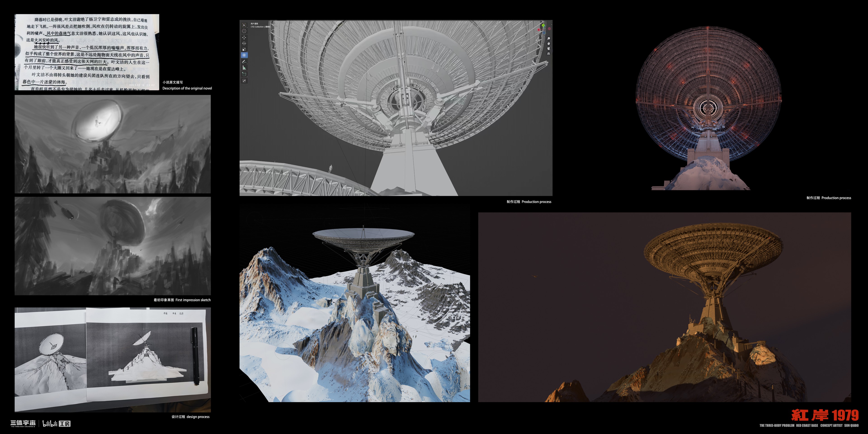
Task: Toggle perspective/orthographic grid icon
Action: tap(549, 54)
